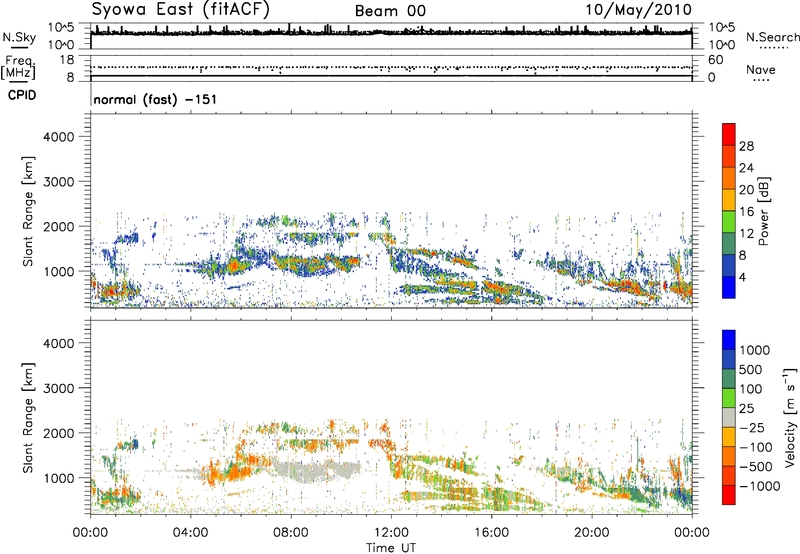Screen dimensions: 800x554
Task: Select the 'normal (fast) -151' CPID text
Action: (155, 99)
